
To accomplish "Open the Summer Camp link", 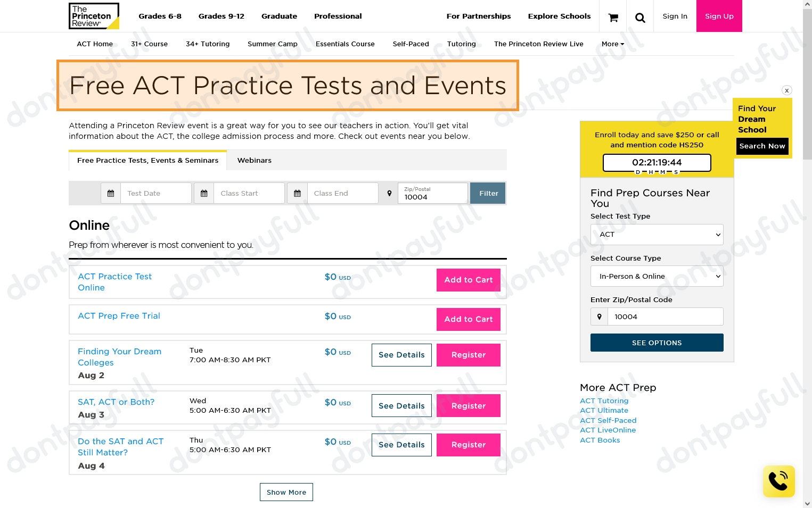I will point(273,44).
